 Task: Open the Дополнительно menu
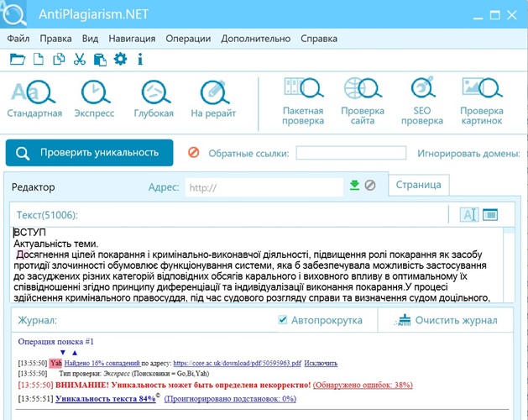(256, 39)
